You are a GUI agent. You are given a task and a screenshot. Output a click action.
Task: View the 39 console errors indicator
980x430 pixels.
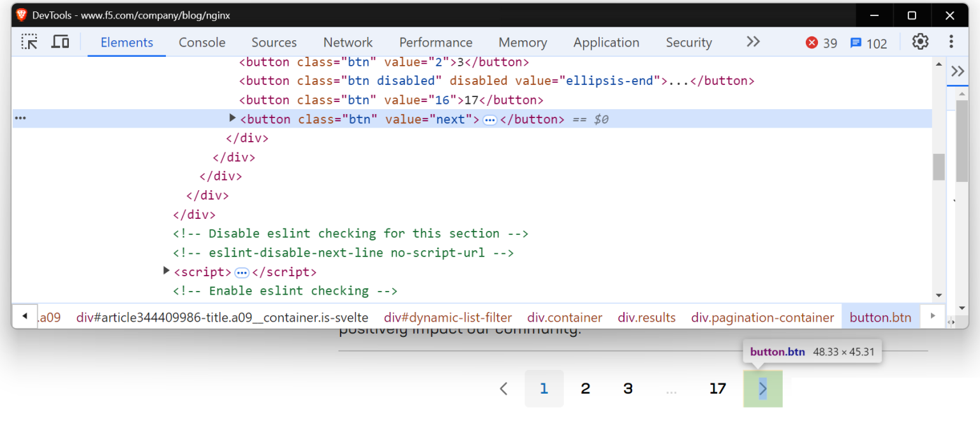[x=821, y=42]
